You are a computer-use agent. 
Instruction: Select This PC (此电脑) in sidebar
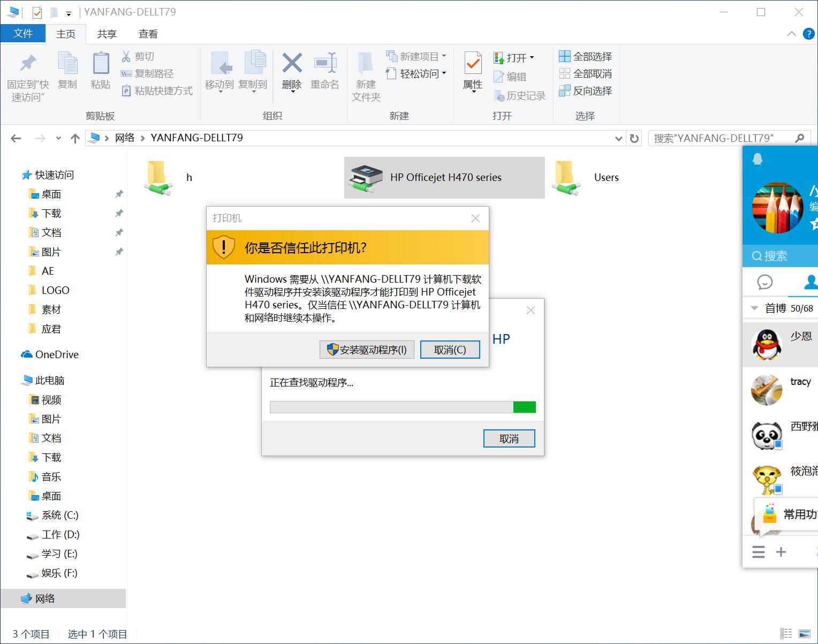tap(49, 380)
